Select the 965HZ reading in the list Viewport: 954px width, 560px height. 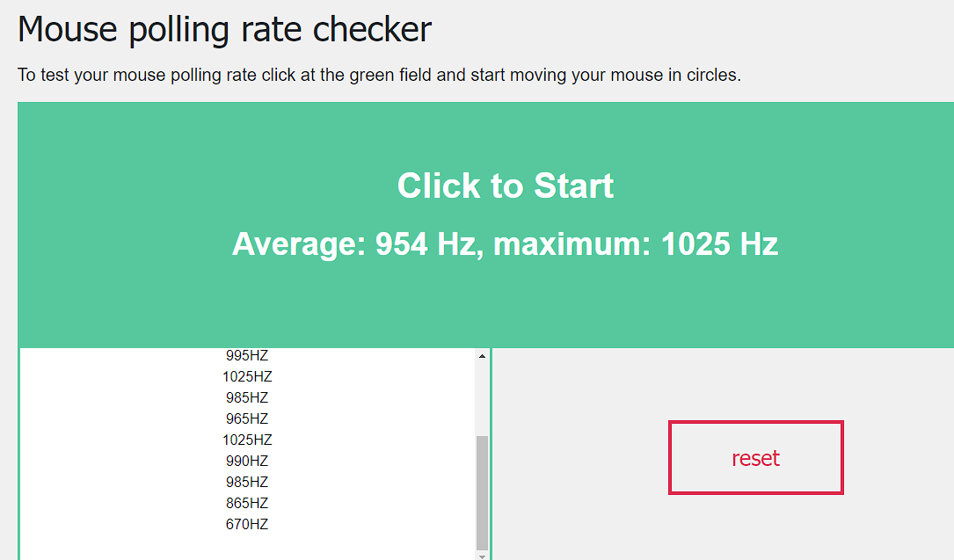[x=247, y=418]
